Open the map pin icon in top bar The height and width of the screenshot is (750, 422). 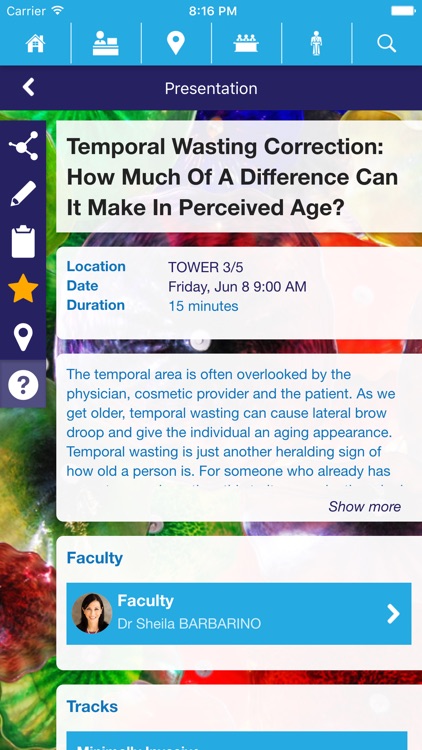pyautogui.click(x=176, y=44)
